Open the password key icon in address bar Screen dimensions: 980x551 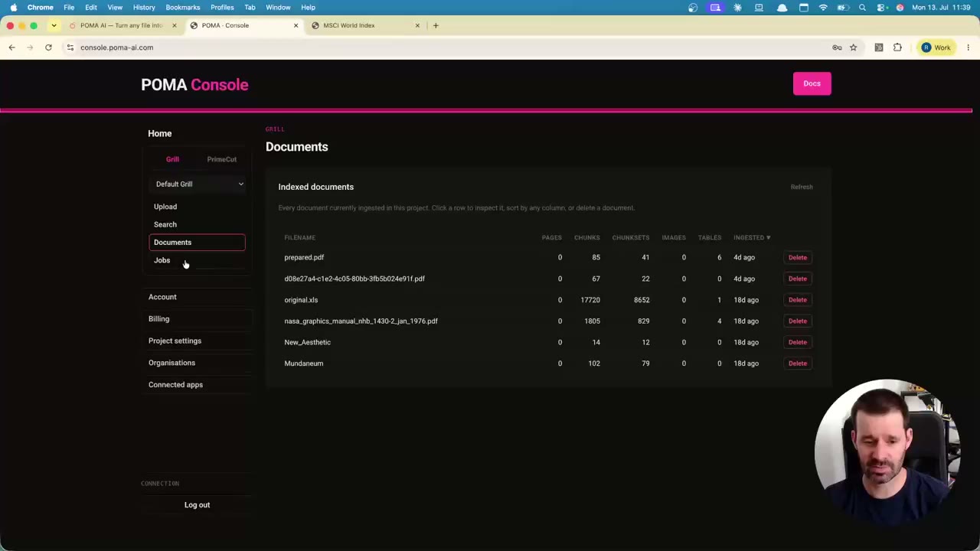click(x=837, y=47)
